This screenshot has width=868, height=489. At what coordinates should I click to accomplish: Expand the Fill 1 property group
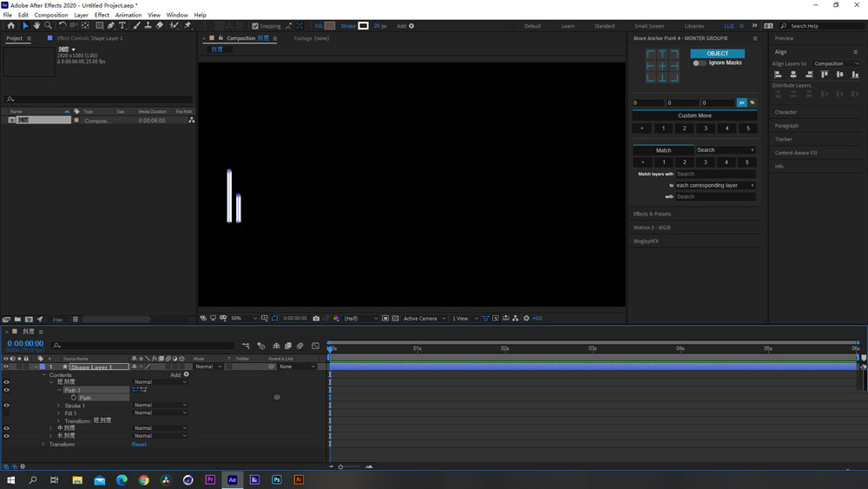click(59, 413)
